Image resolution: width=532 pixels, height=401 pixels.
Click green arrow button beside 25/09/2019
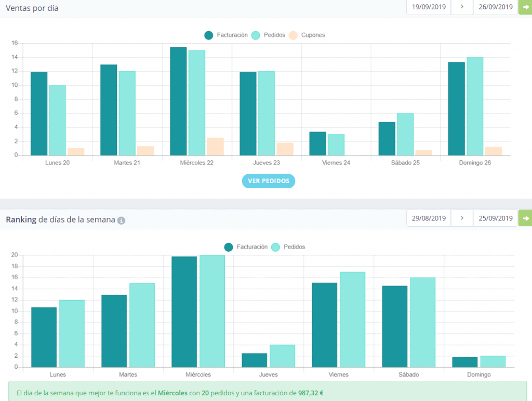point(525,218)
